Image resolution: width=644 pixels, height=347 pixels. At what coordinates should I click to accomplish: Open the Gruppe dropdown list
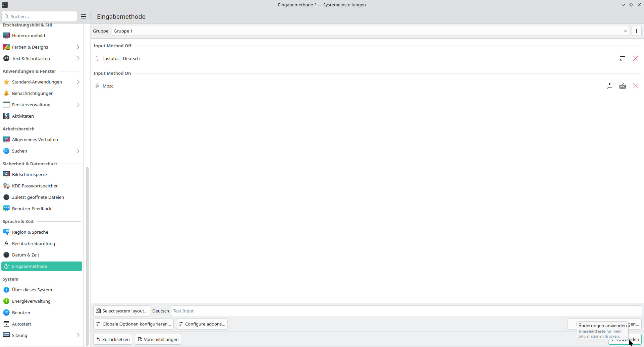coord(370,31)
